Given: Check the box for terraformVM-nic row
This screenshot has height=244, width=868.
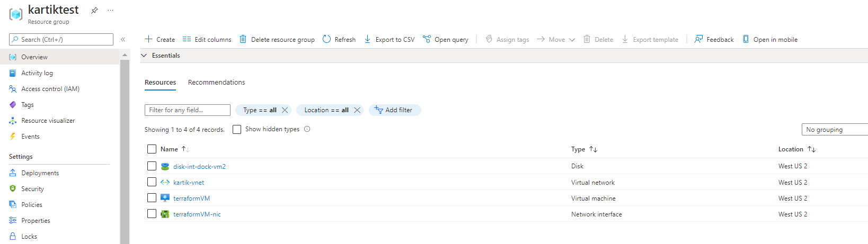Looking at the screenshot, I should (152, 214).
